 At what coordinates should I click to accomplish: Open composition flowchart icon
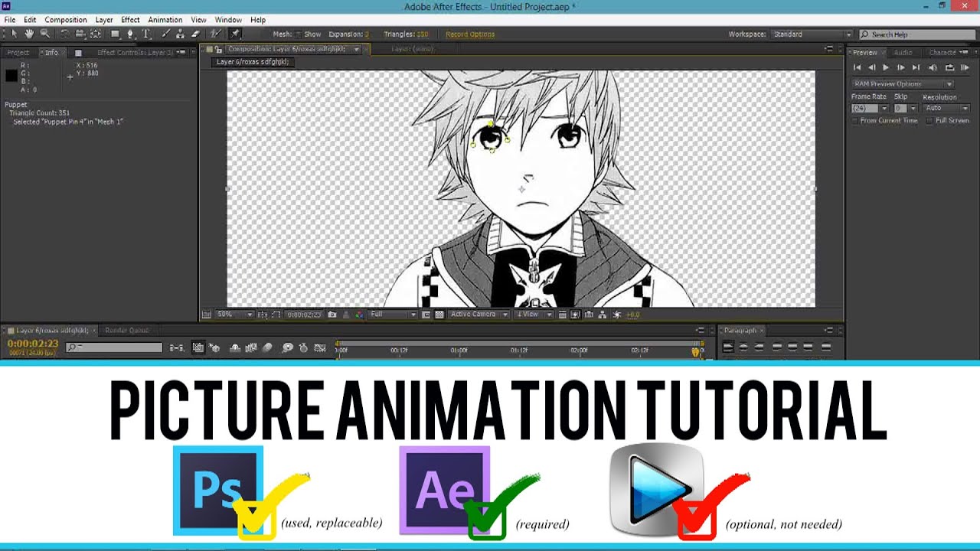[x=602, y=315]
